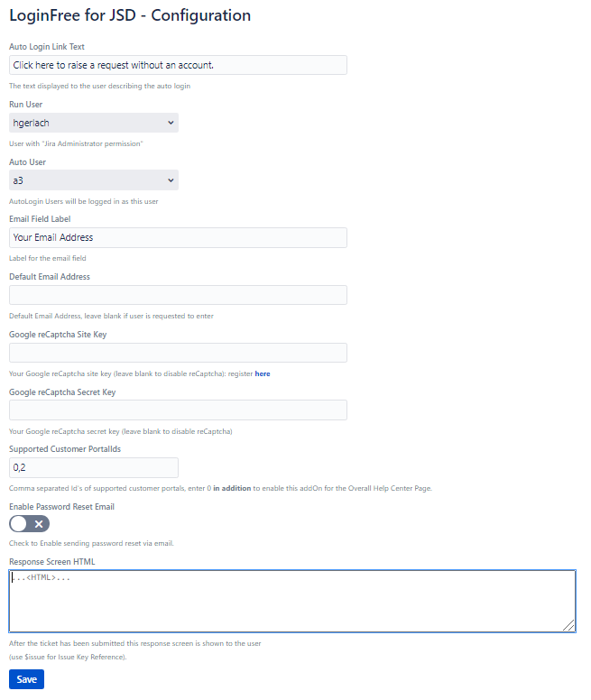Screen dimensions: 591x700
Task: Click the "Google reCaptcha Secret Key" label
Action: pyautogui.click(x=62, y=392)
